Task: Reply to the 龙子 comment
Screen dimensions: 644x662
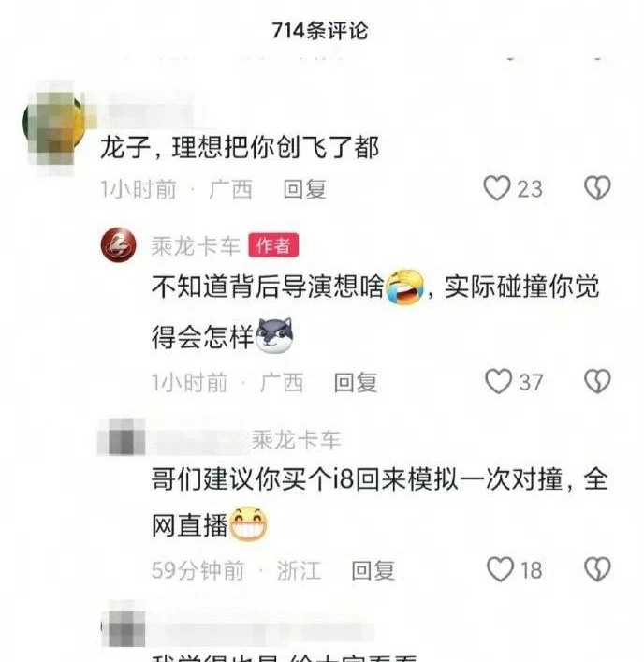Action: (x=305, y=189)
